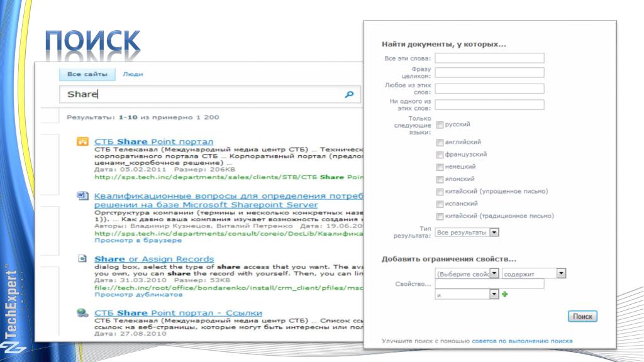Toggle the японский language checkbox

tap(440, 179)
